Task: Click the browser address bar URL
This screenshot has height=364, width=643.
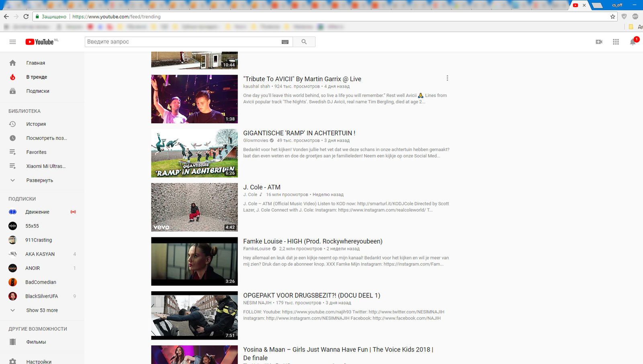Action: [117, 16]
